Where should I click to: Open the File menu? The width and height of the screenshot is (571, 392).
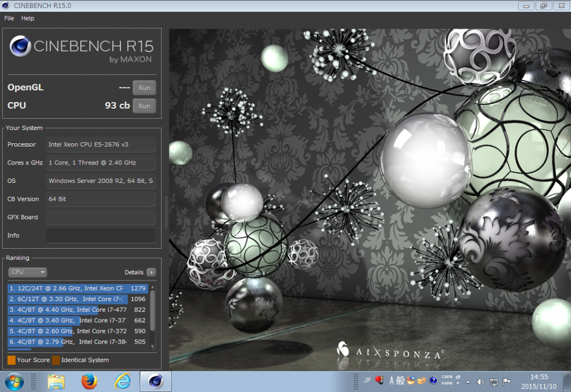tap(9, 18)
